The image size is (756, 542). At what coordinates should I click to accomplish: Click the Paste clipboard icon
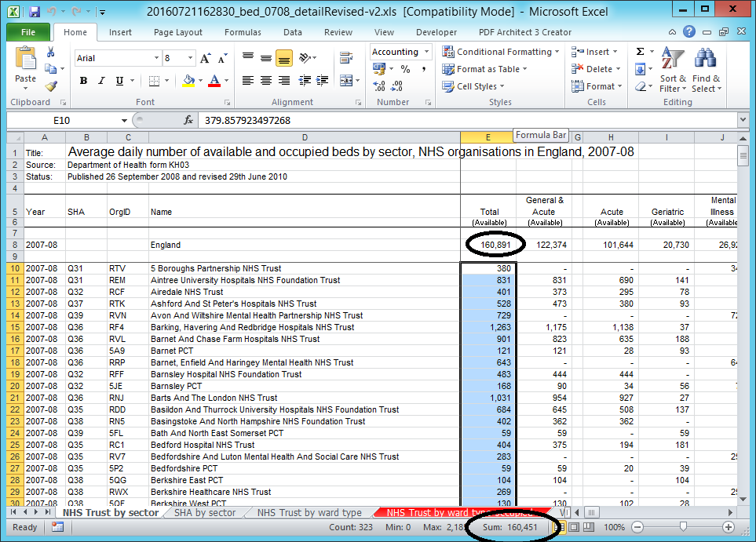coord(26,60)
